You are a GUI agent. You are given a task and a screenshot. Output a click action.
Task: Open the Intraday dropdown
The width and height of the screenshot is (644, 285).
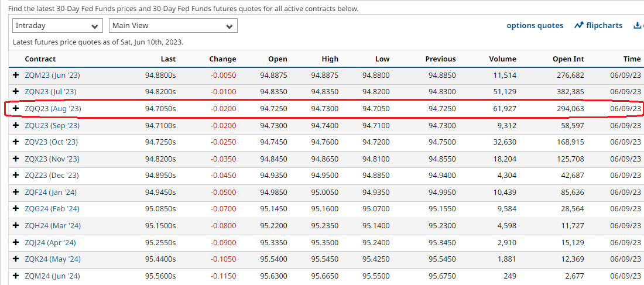point(58,26)
